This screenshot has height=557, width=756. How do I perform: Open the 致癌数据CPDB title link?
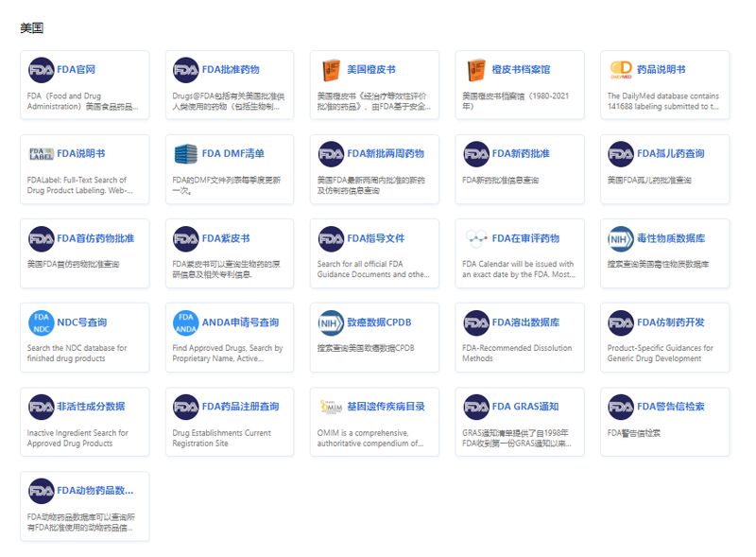(x=379, y=322)
